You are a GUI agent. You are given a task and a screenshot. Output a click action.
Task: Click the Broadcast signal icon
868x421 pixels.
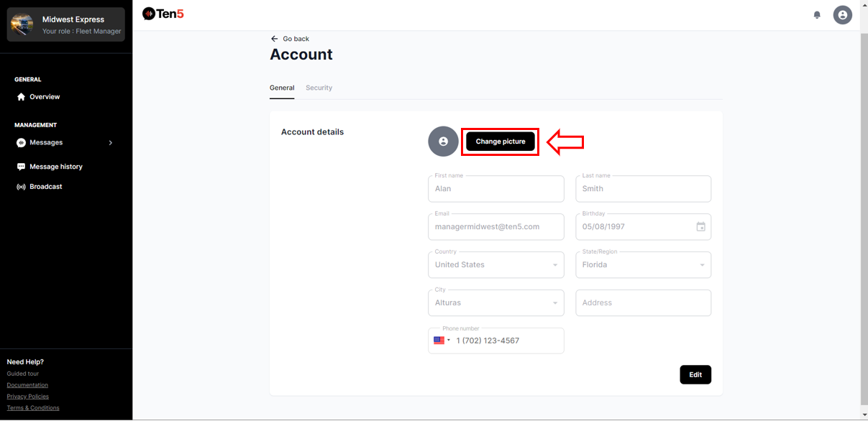tap(21, 187)
